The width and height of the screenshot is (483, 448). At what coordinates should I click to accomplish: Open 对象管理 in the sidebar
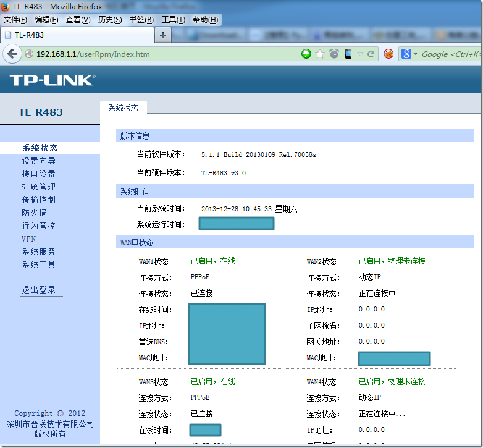39,187
